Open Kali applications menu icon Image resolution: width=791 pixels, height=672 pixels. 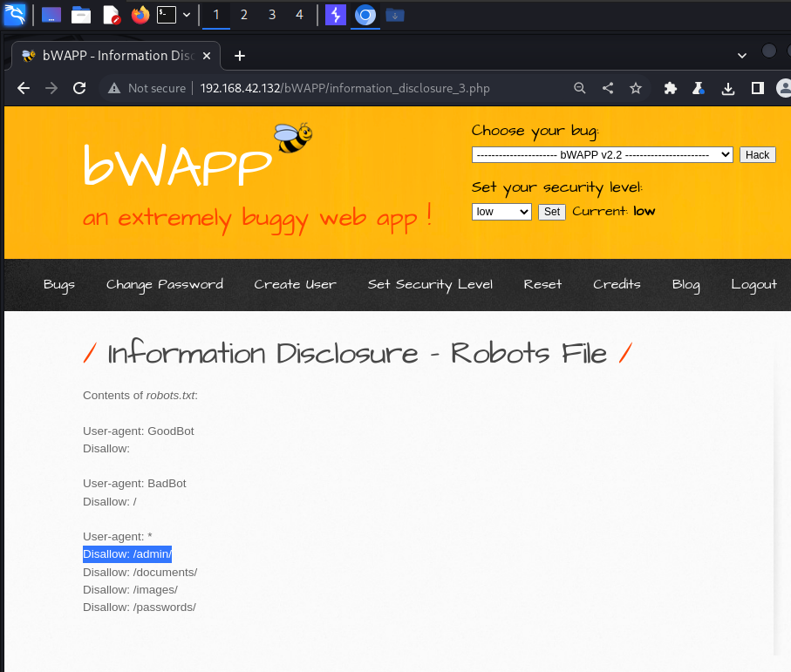15,15
